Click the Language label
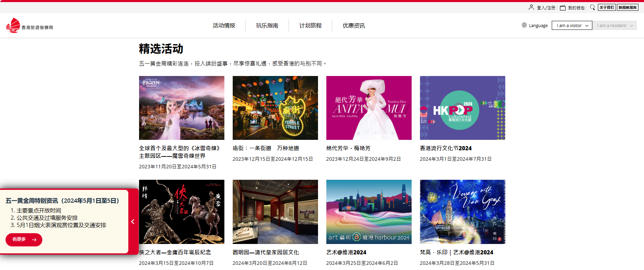The image size is (644, 270). click(x=538, y=25)
